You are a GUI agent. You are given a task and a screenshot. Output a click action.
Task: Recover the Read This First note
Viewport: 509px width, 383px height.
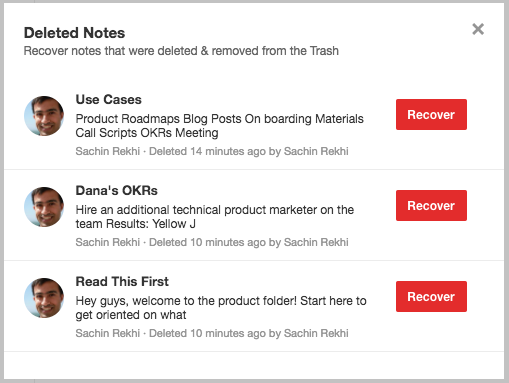point(431,296)
